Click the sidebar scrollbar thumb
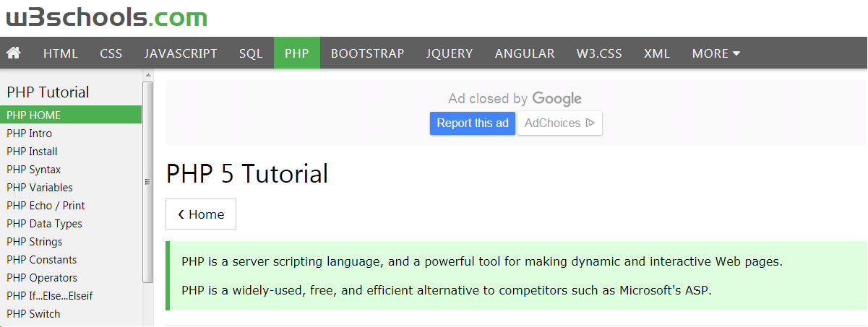The height and width of the screenshot is (327, 868). pos(148,181)
